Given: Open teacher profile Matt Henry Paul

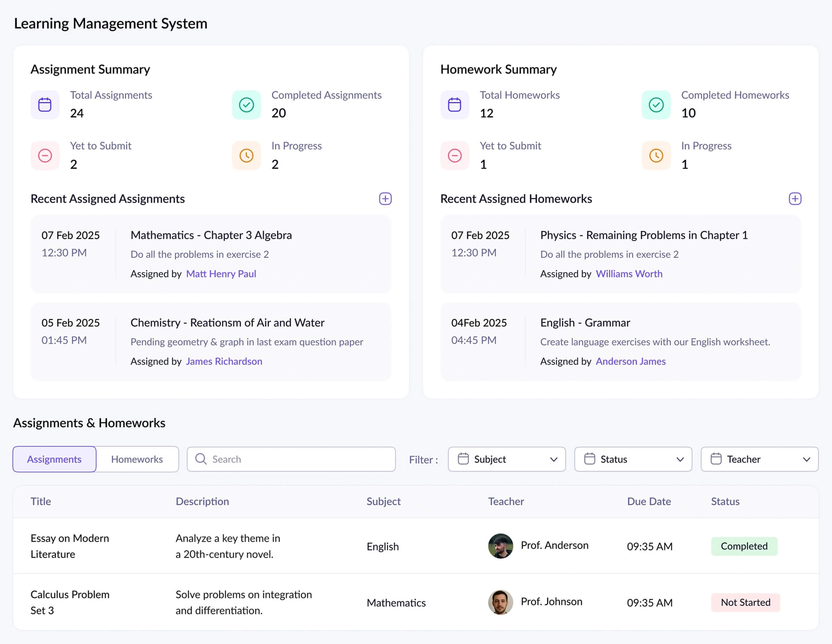Looking at the screenshot, I should tap(221, 274).
